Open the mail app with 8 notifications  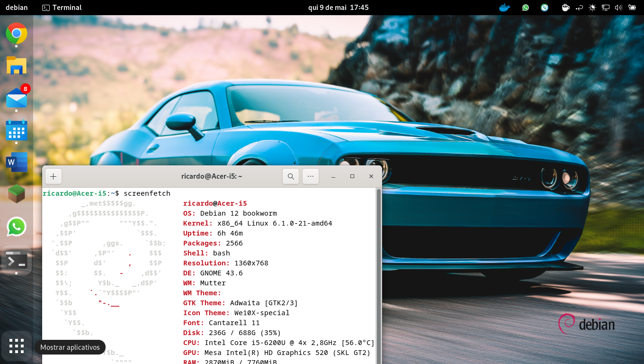(17, 98)
